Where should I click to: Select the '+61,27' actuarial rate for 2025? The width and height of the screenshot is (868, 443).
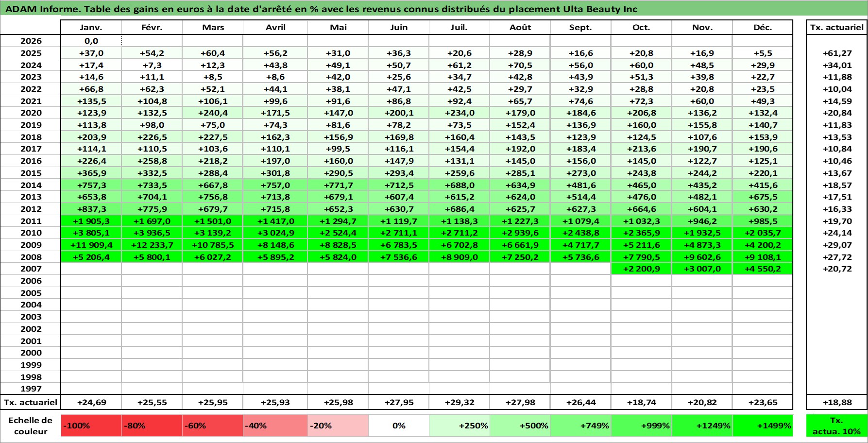tap(836, 53)
